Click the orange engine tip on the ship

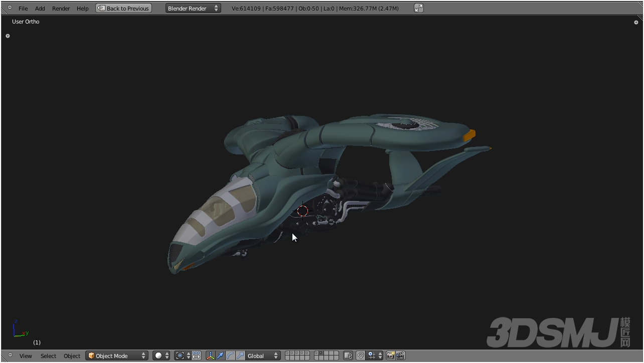[469, 134]
